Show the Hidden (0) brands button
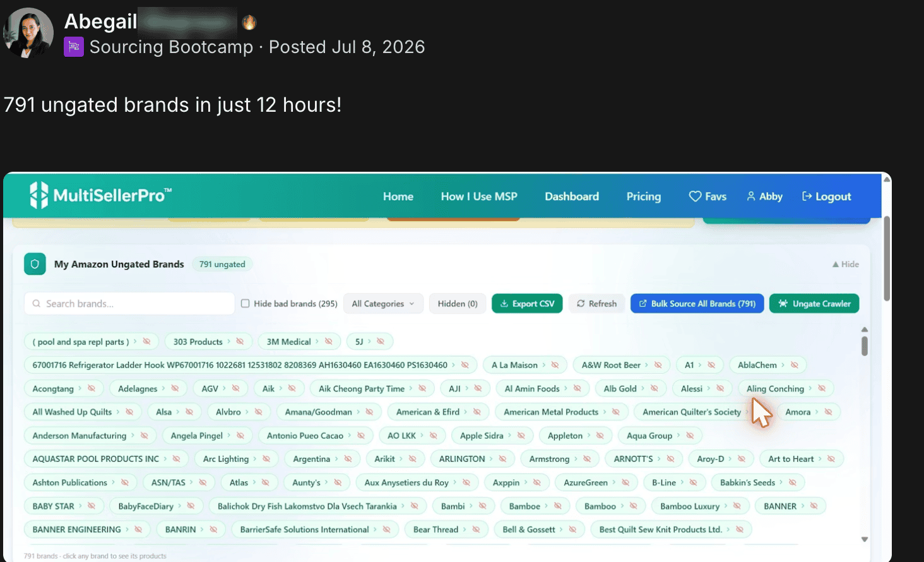Image resolution: width=924 pixels, height=562 pixels. (x=458, y=304)
